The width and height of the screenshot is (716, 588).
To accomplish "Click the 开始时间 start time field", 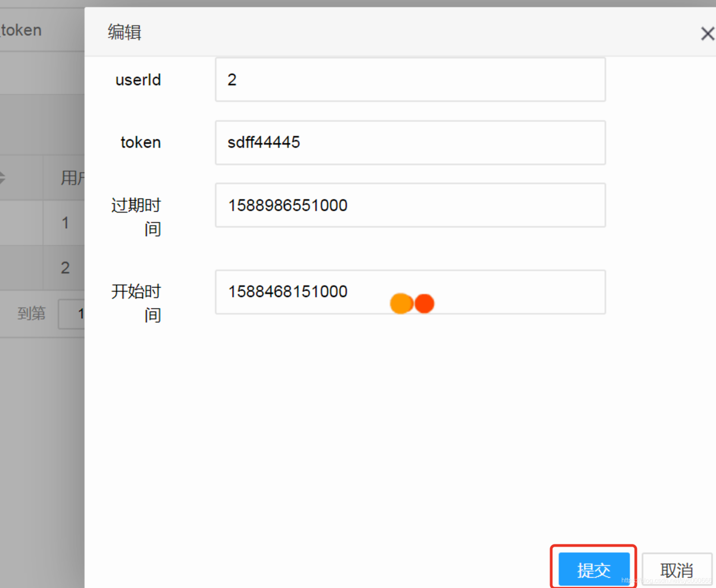I will tap(410, 292).
